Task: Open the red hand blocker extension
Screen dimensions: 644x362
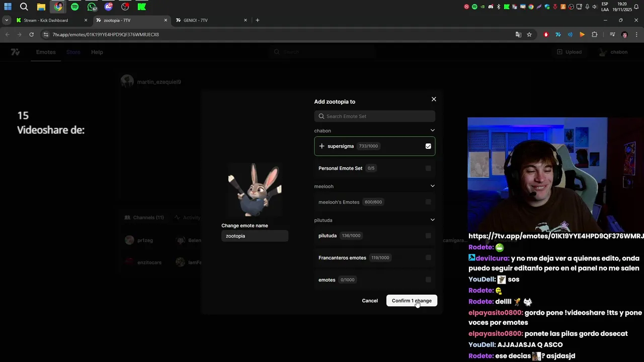Action: tap(546, 35)
